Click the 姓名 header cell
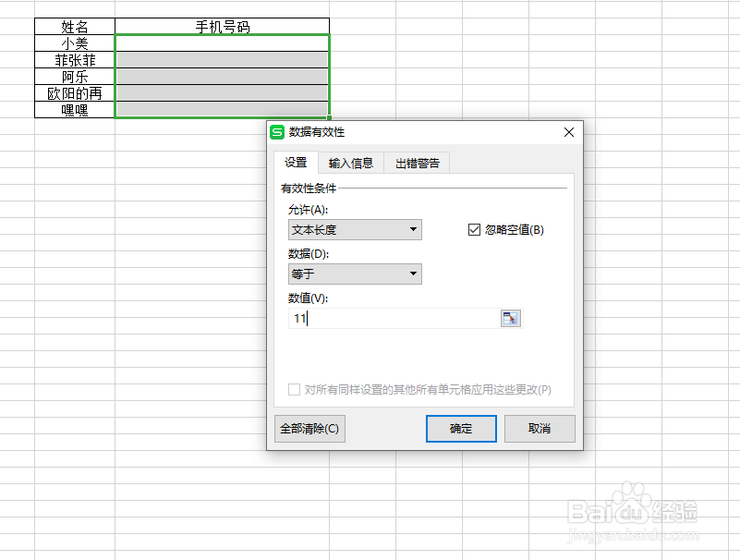The image size is (740, 560). point(74,26)
